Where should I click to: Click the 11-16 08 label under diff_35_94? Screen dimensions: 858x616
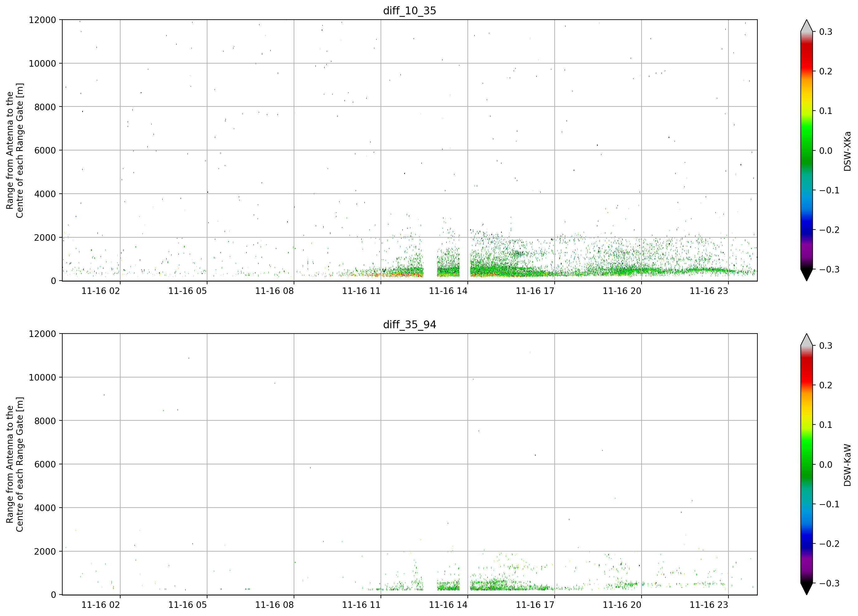click(x=275, y=605)
